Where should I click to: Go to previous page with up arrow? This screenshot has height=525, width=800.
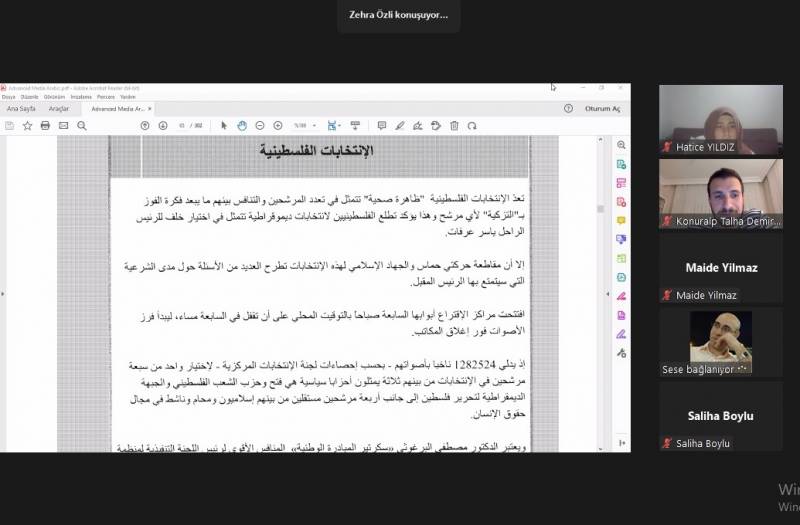(x=146, y=125)
